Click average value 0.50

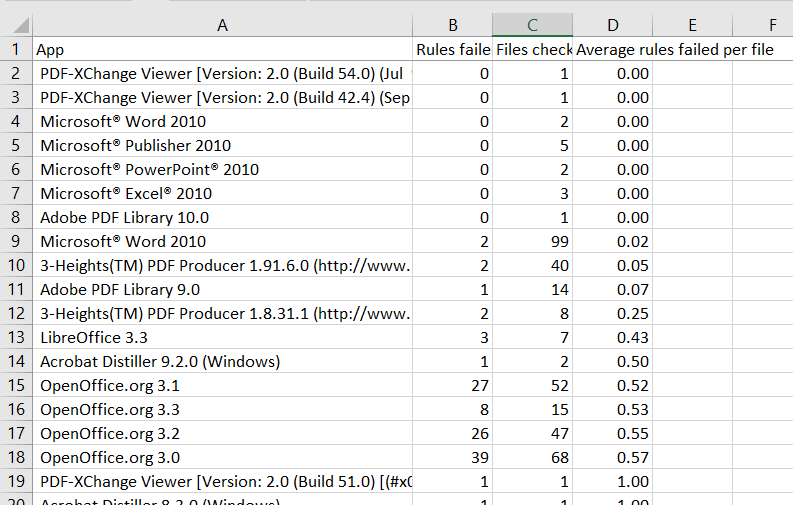click(612, 361)
